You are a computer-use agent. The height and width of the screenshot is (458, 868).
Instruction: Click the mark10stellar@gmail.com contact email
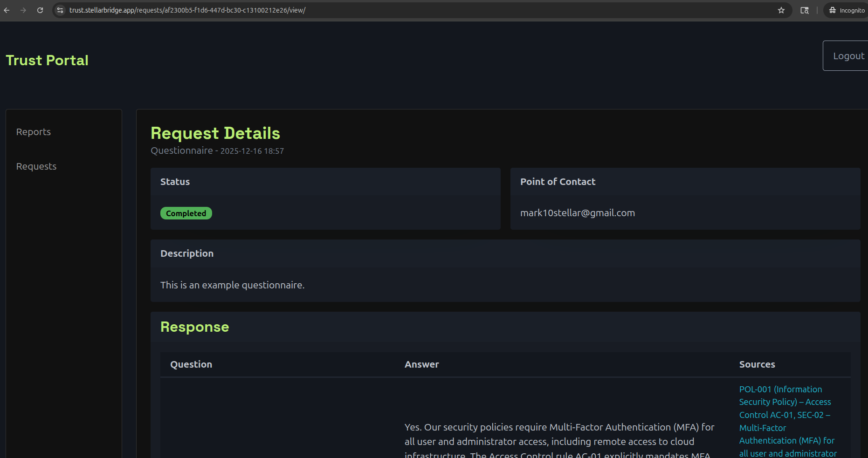(578, 213)
